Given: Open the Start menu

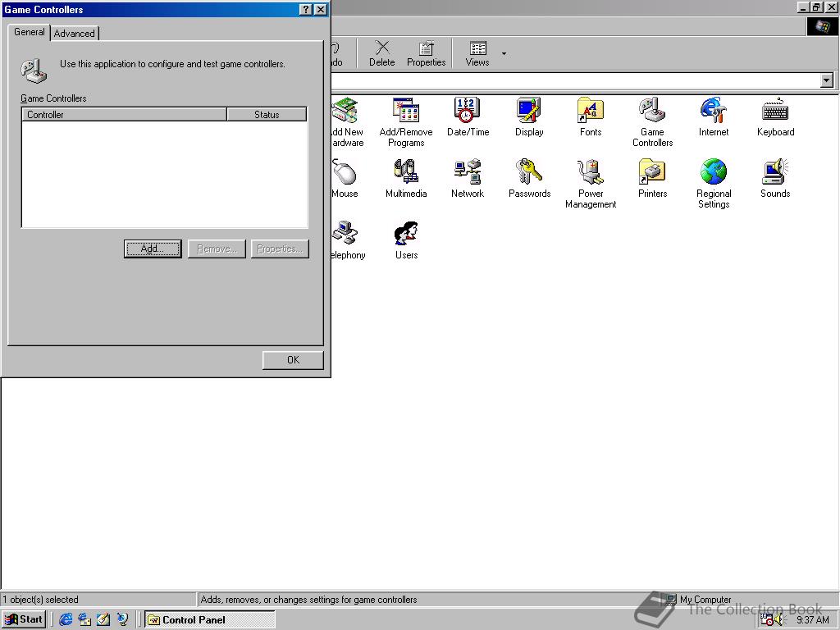Looking at the screenshot, I should [24, 619].
